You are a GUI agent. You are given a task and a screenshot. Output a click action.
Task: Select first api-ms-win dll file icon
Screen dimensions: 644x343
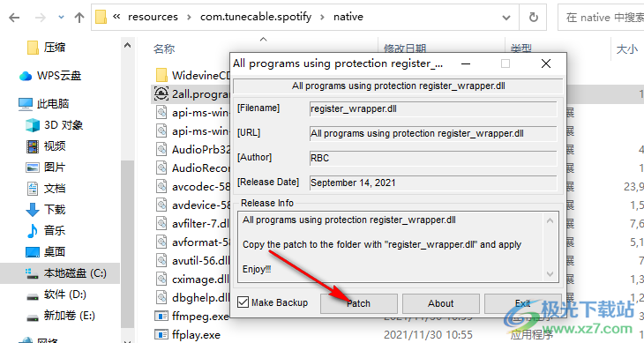point(161,112)
